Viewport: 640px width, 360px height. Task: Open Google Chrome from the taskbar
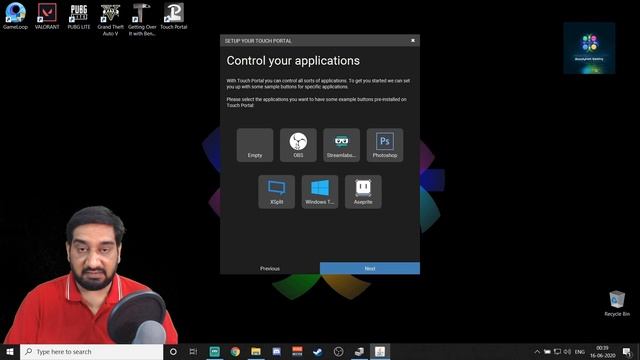(x=235, y=351)
